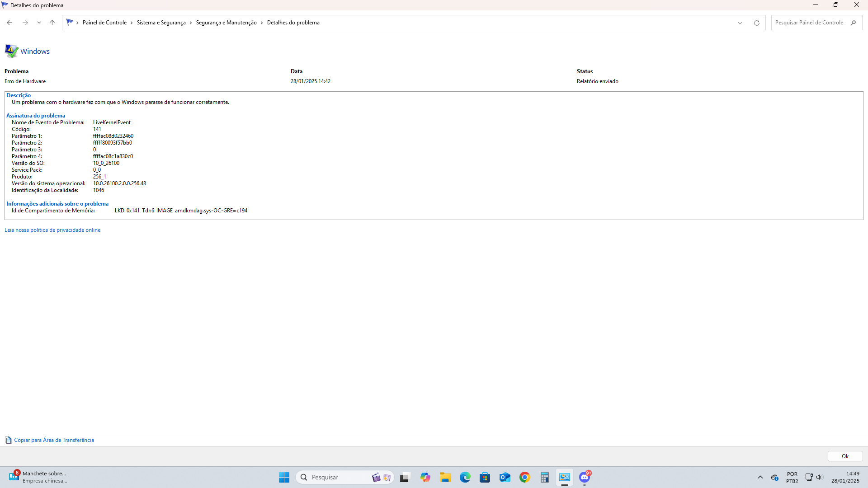Refresh the Detalhes do problema page

[x=756, y=23]
